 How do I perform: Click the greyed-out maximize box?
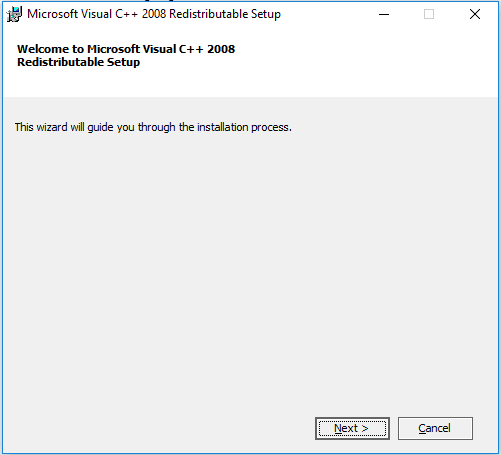pos(429,14)
